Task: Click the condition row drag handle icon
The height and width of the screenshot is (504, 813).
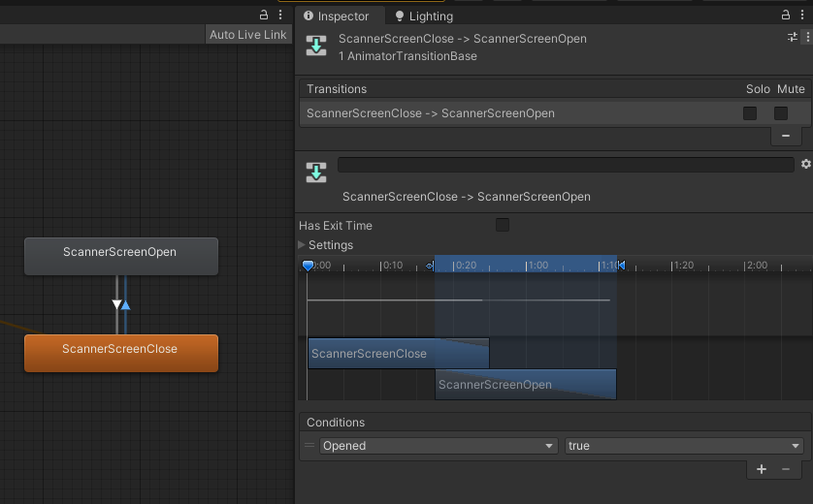Action: [310, 446]
